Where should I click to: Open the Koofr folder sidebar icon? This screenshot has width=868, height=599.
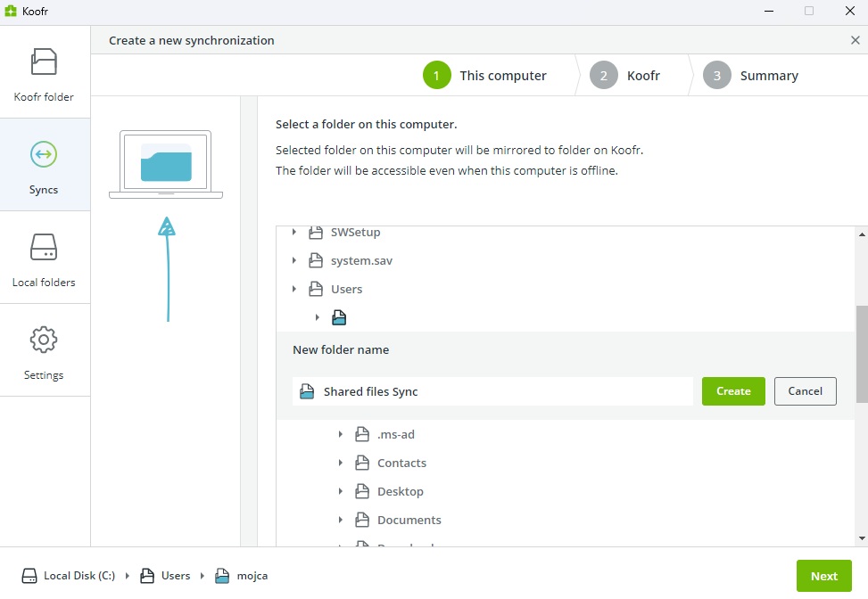(x=44, y=62)
